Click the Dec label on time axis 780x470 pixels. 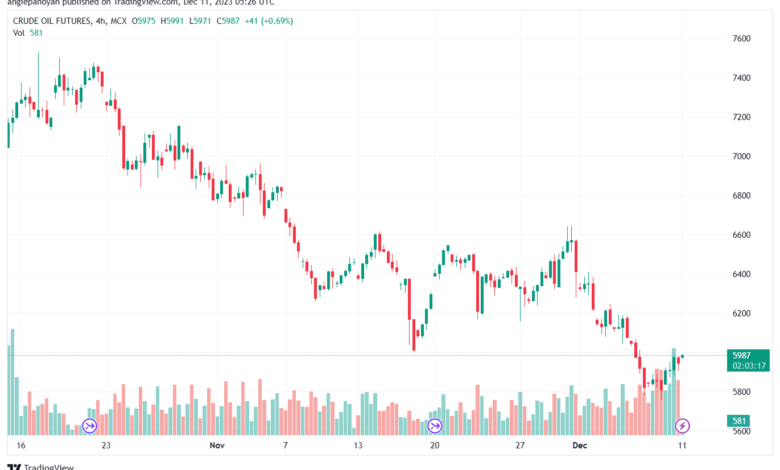tap(580, 445)
